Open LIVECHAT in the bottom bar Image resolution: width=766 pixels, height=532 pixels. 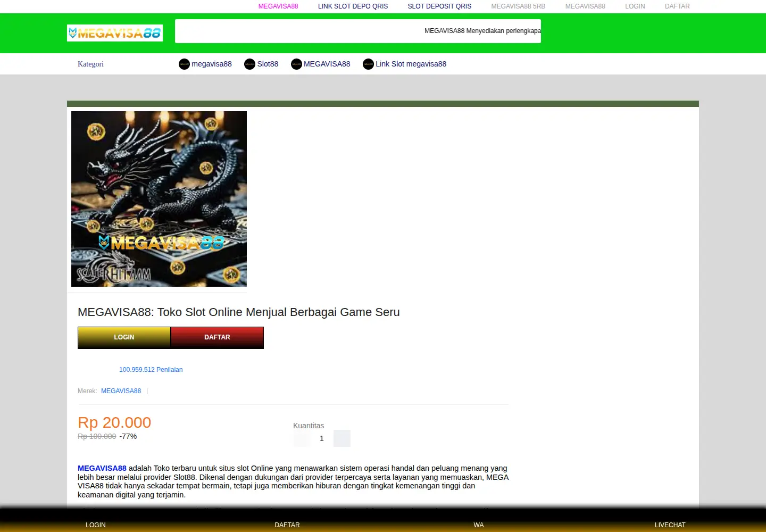click(670, 525)
